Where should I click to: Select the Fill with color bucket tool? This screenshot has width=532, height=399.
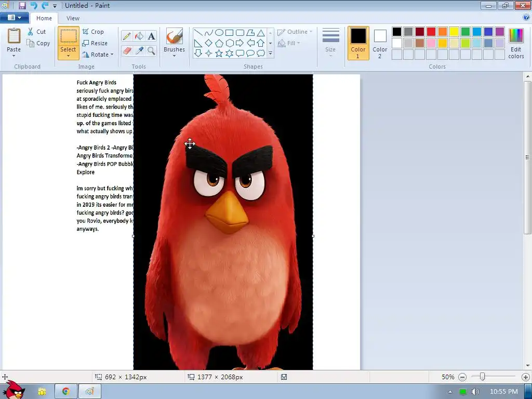click(139, 36)
